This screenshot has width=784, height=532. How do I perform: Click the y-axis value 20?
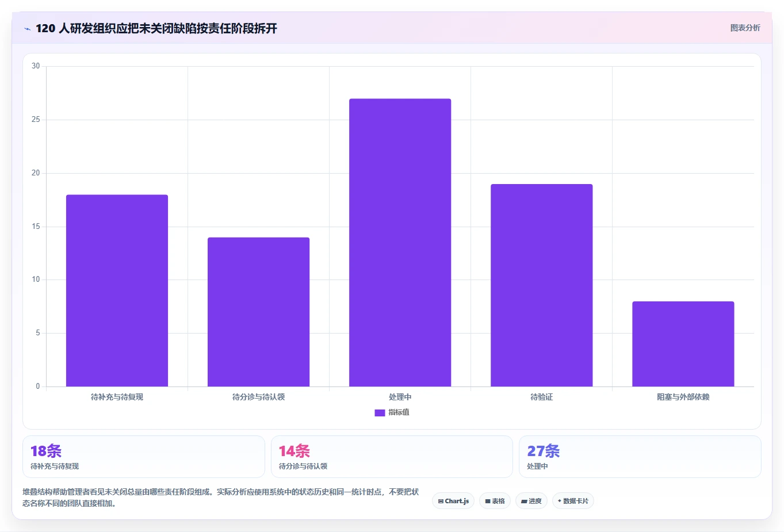36,173
